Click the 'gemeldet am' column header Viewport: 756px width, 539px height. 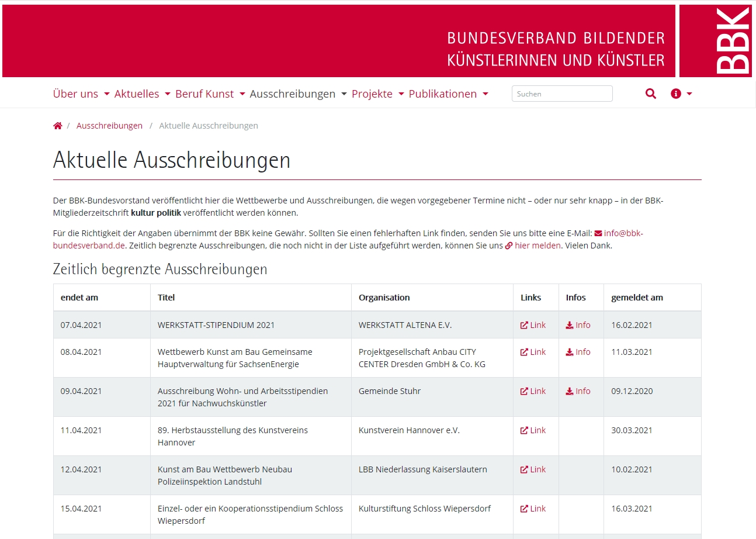[637, 298]
